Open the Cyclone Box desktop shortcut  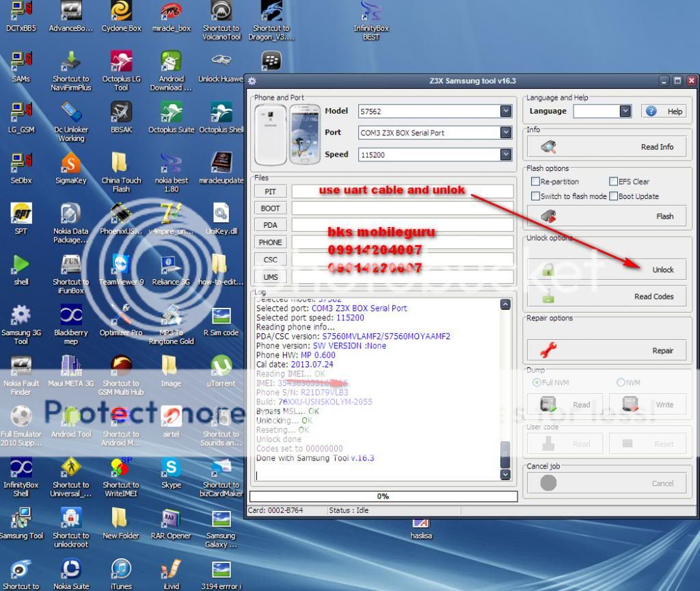tap(121, 12)
